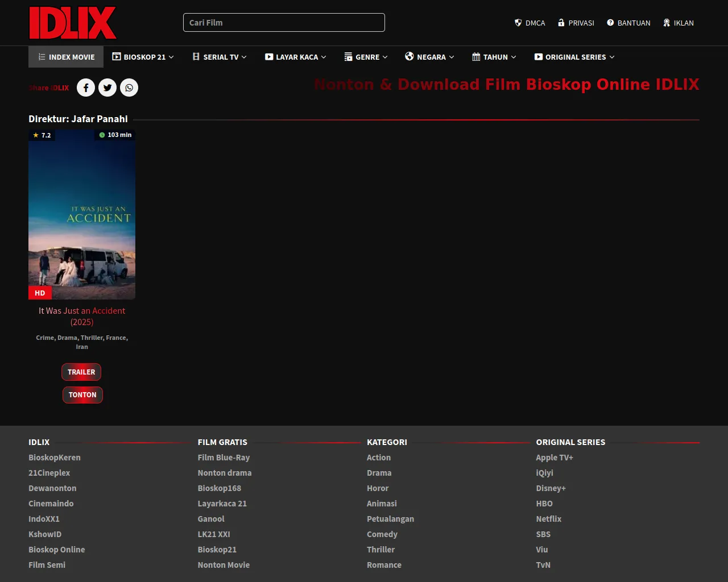Open the IndoXX1 footer link
The height and width of the screenshot is (582, 728).
coord(44,519)
